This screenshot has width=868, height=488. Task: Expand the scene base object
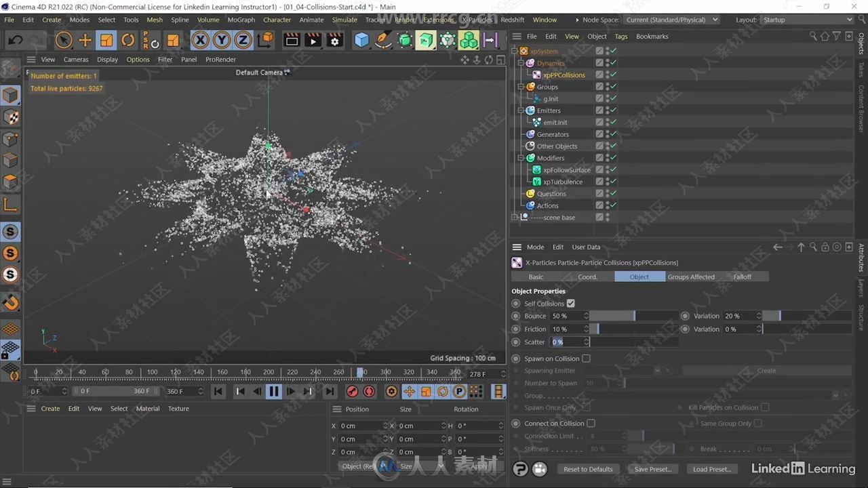[x=515, y=218]
